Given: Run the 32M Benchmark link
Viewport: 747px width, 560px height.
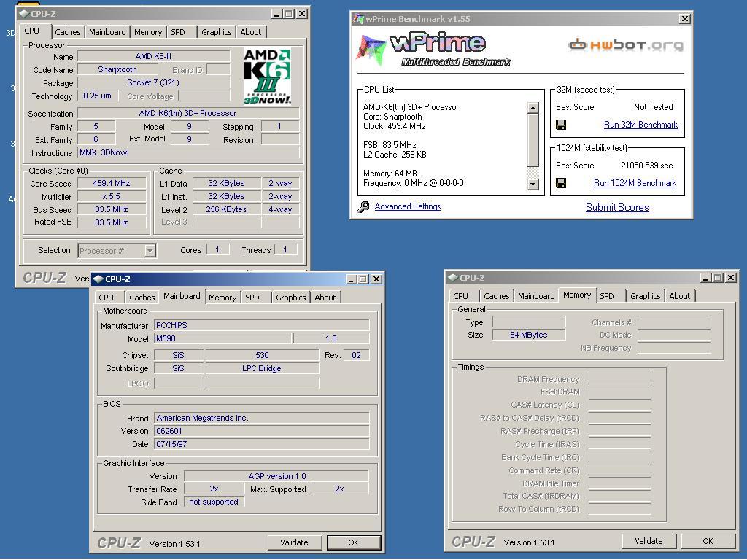Looking at the screenshot, I should (x=640, y=125).
